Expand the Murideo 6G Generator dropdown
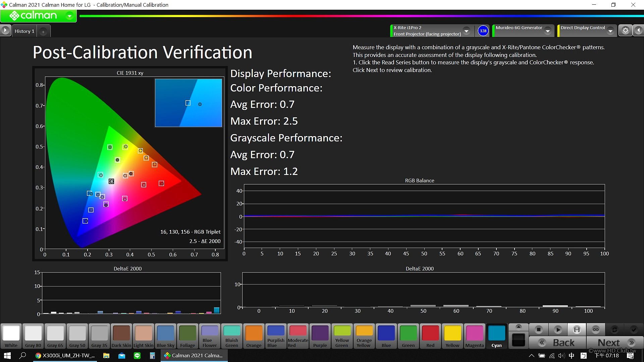Image resolution: width=644 pixels, height=362 pixels. [x=548, y=31]
